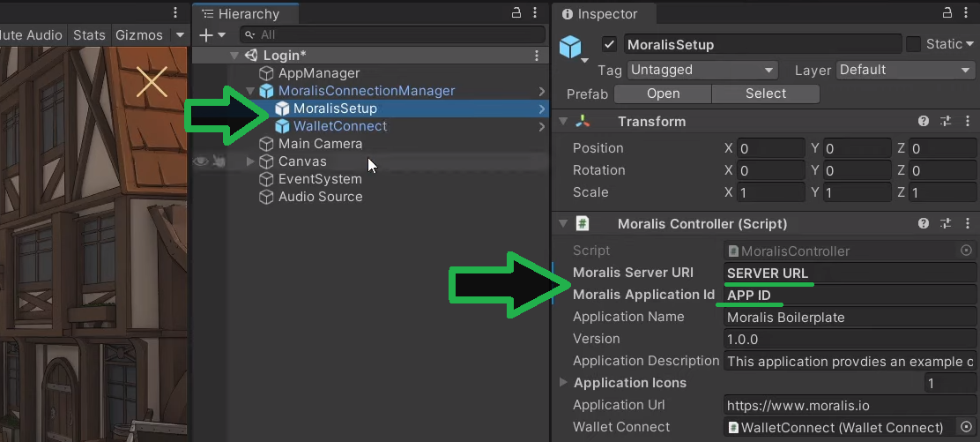Screen dimensions: 980x442
Task: Open the game view panel options menu
Action: tap(175, 13)
